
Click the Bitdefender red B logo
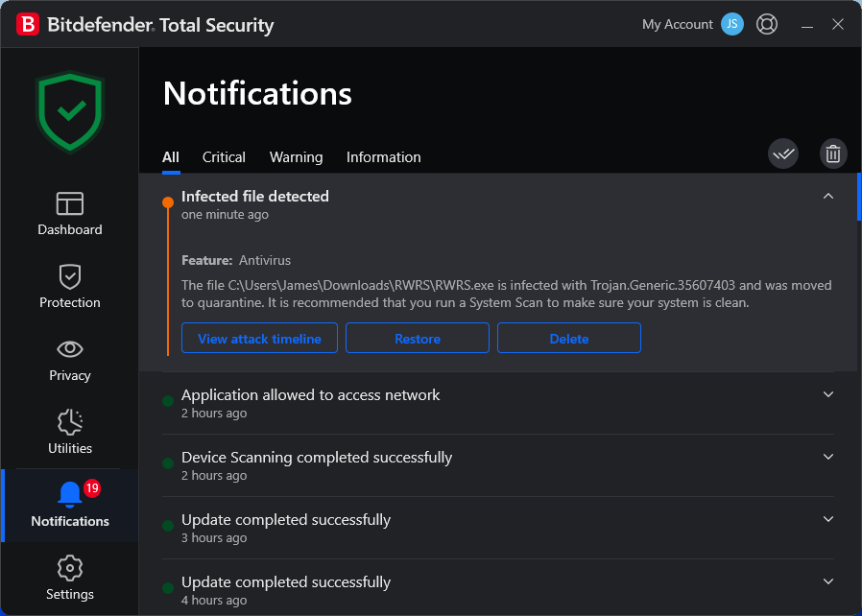pos(28,25)
